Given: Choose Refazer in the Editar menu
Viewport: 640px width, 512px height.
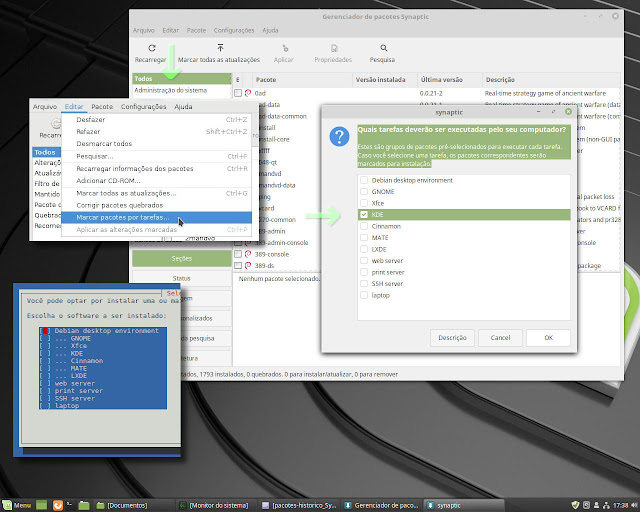Looking at the screenshot, I should coord(157,131).
